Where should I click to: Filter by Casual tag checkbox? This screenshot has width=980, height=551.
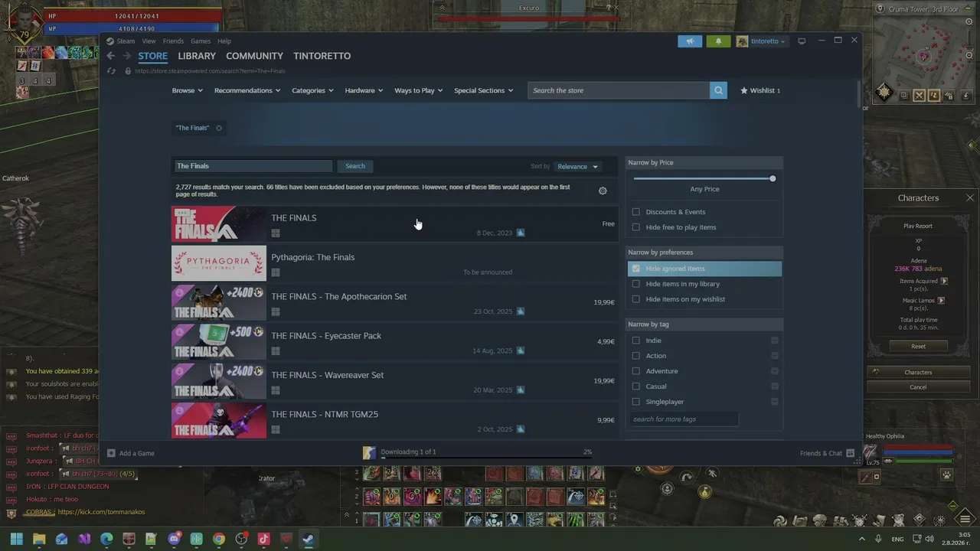[635, 386]
